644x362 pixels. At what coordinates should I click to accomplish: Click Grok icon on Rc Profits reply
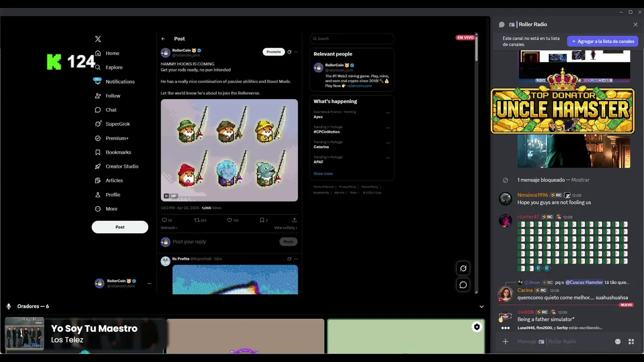pos(289,259)
